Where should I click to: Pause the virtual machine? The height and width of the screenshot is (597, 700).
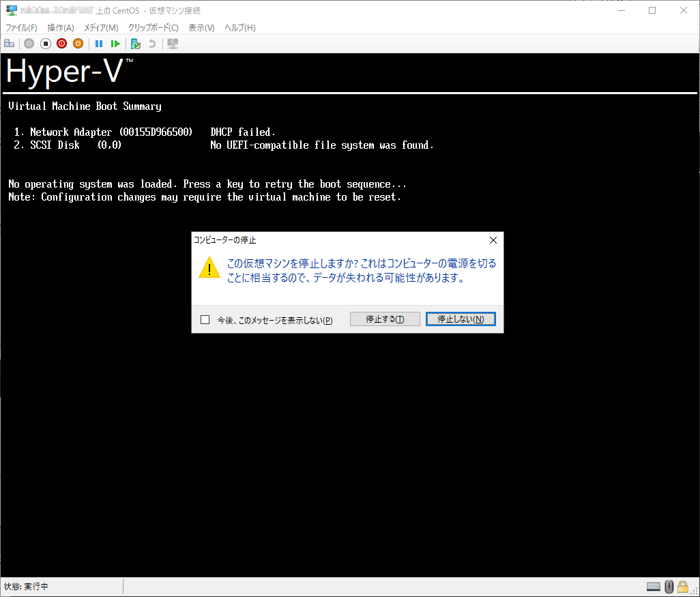coord(99,44)
